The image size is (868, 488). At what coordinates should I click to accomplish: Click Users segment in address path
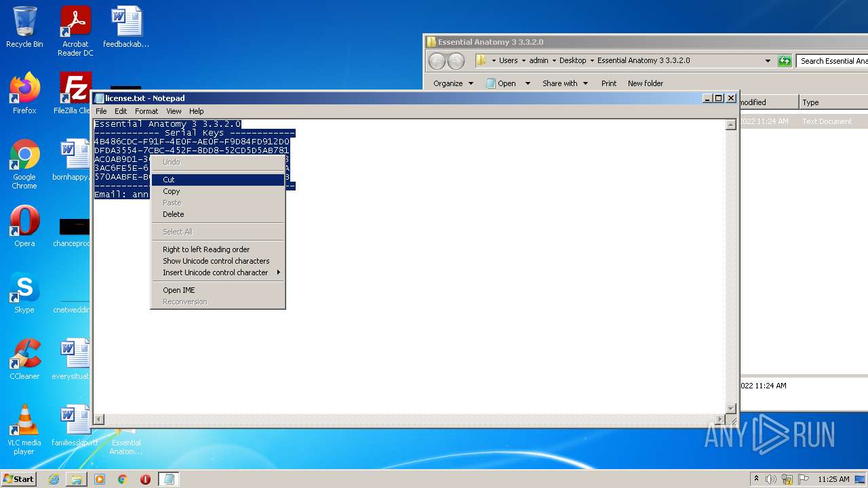tap(508, 60)
